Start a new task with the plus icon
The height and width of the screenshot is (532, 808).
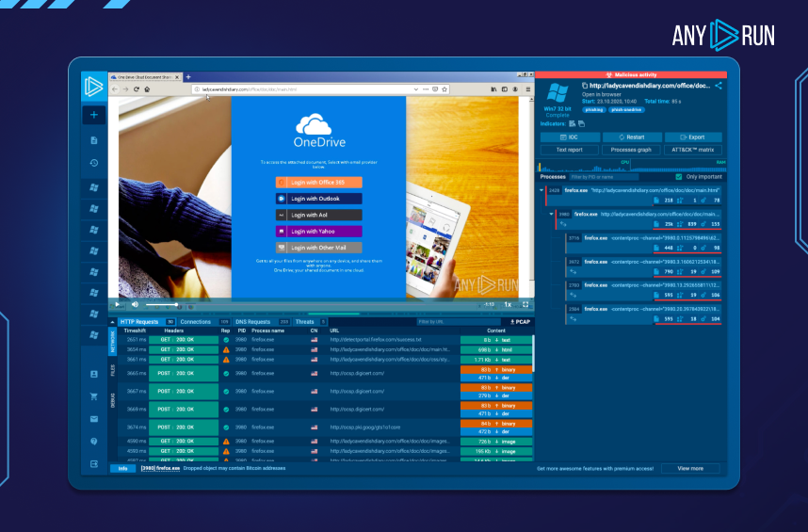pyautogui.click(x=94, y=115)
